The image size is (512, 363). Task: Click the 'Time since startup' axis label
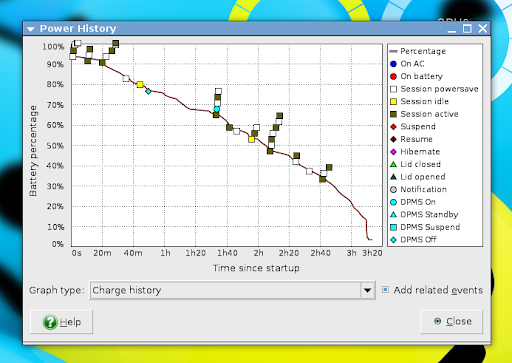coord(256,268)
